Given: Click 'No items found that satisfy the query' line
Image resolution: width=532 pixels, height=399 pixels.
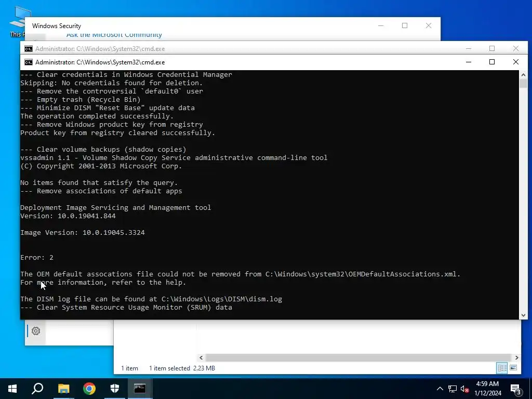Looking at the screenshot, I should 99,182.
